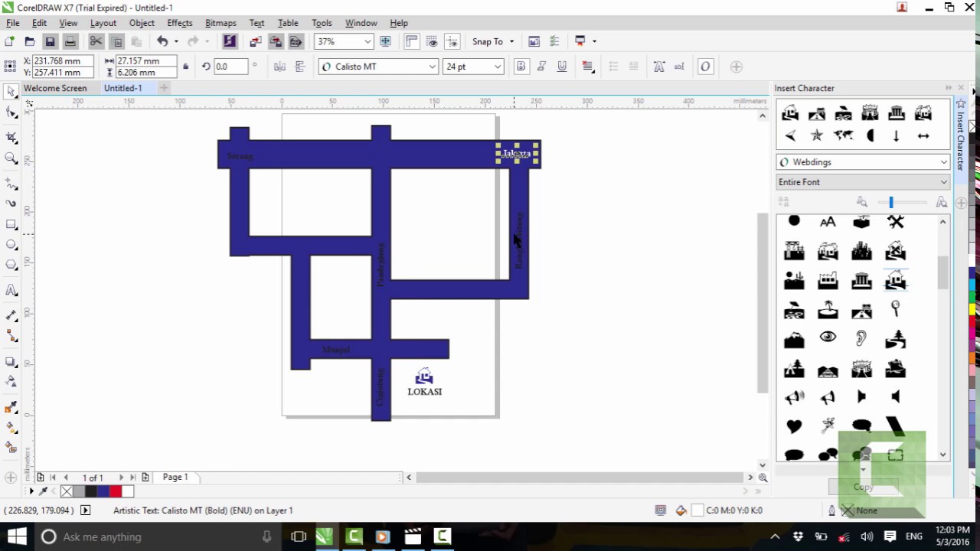The height and width of the screenshot is (551, 980).
Task: Open the File menu
Action: [13, 23]
